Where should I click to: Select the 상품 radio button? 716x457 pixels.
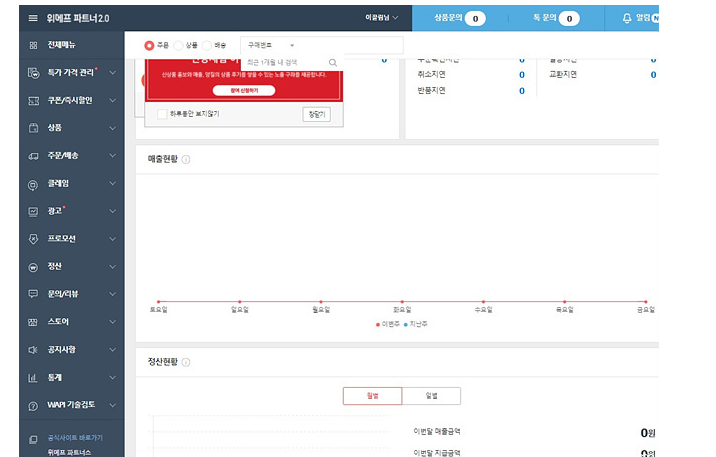(x=178, y=45)
